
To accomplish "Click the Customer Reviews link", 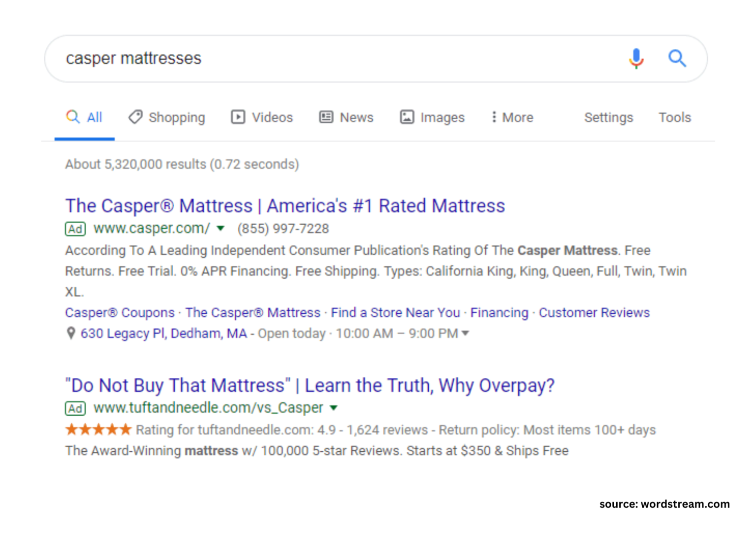I will point(594,312).
